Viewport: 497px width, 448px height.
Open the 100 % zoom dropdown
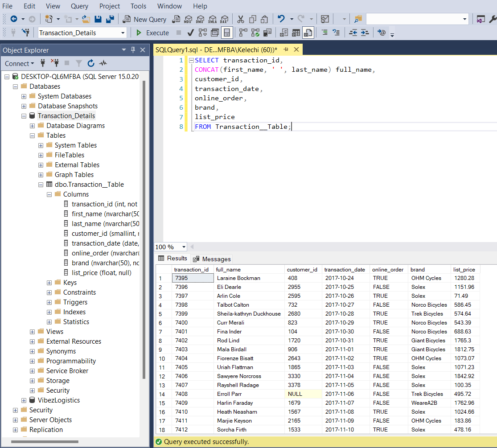184,247
